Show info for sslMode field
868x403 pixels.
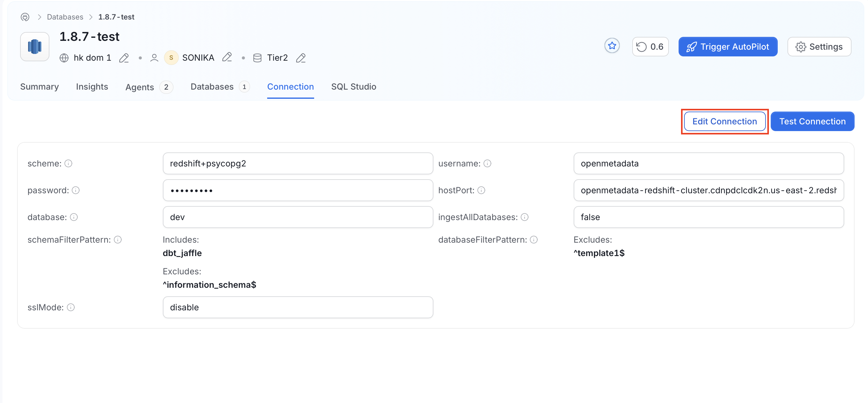71,307
